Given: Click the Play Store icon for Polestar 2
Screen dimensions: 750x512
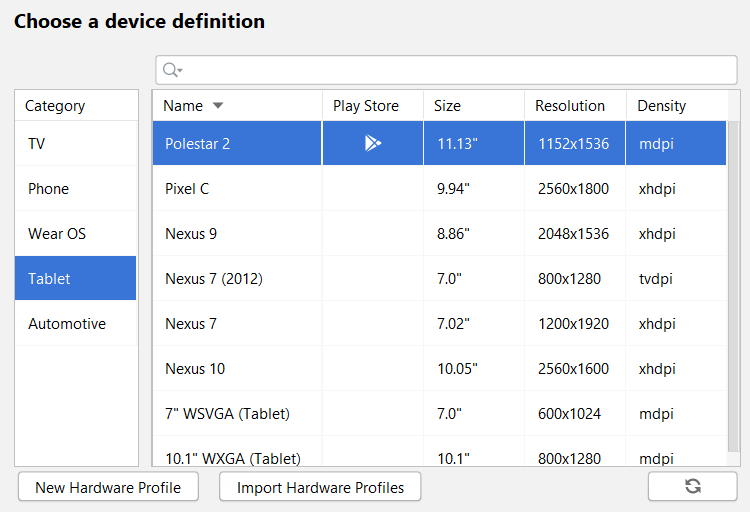Looking at the screenshot, I should pos(372,143).
